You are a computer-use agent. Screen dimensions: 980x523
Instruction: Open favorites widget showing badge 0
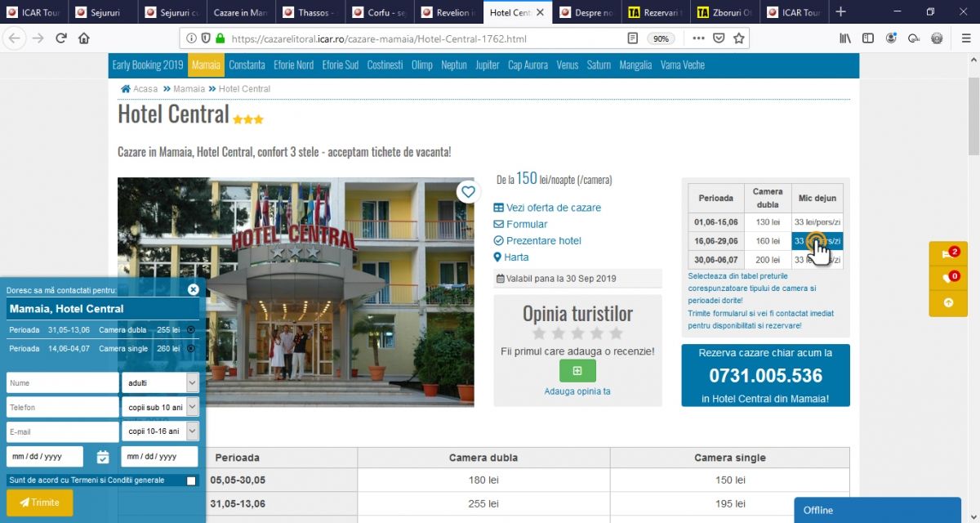947,278
